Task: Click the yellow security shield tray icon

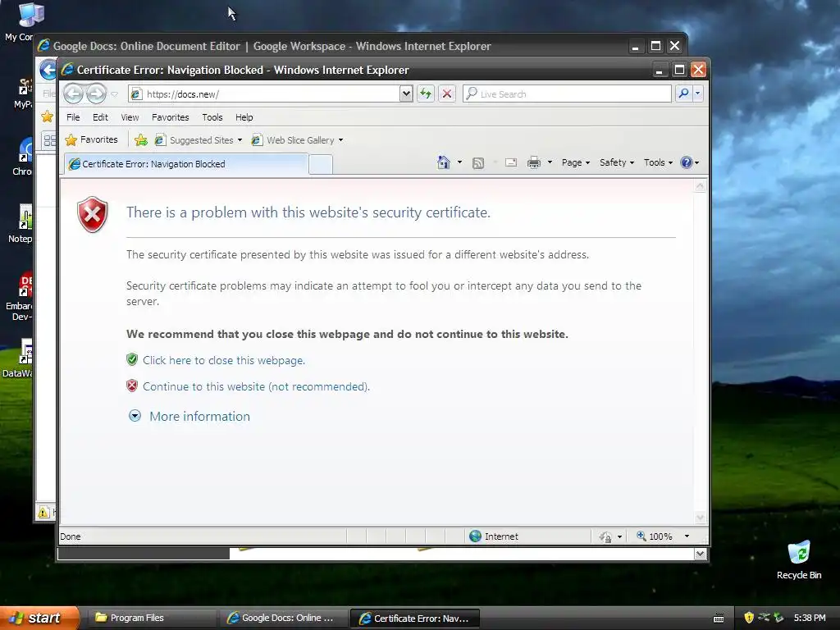Action: [749, 618]
